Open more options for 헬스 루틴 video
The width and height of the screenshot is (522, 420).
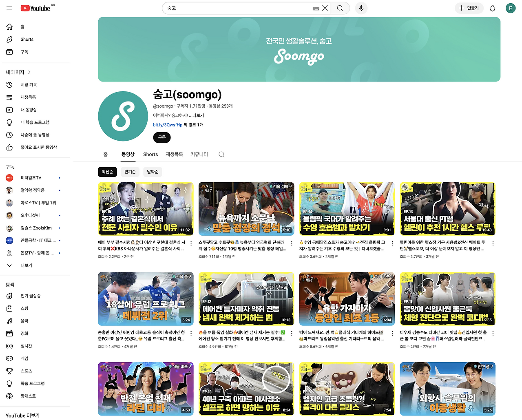[493, 243]
